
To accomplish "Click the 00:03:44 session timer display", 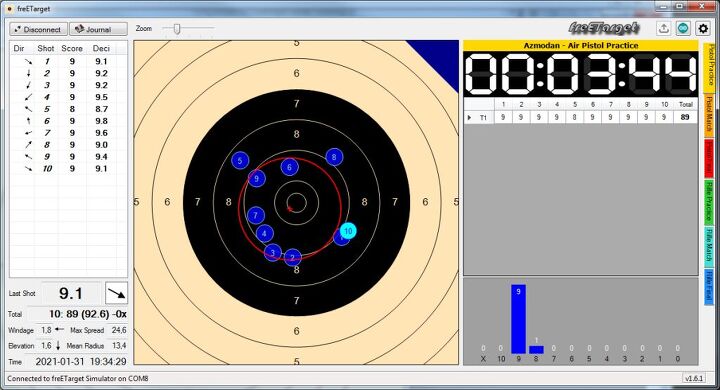I will pos(581,74).
